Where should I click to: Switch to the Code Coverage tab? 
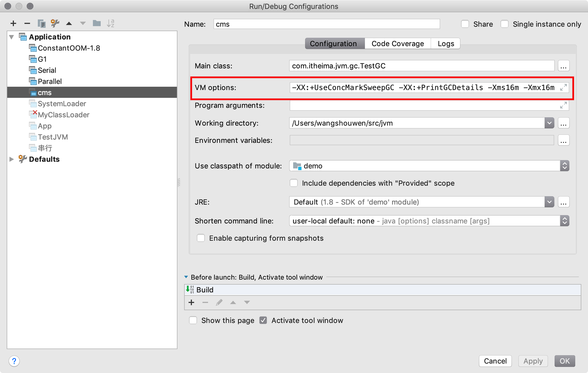tap(397, 44)
